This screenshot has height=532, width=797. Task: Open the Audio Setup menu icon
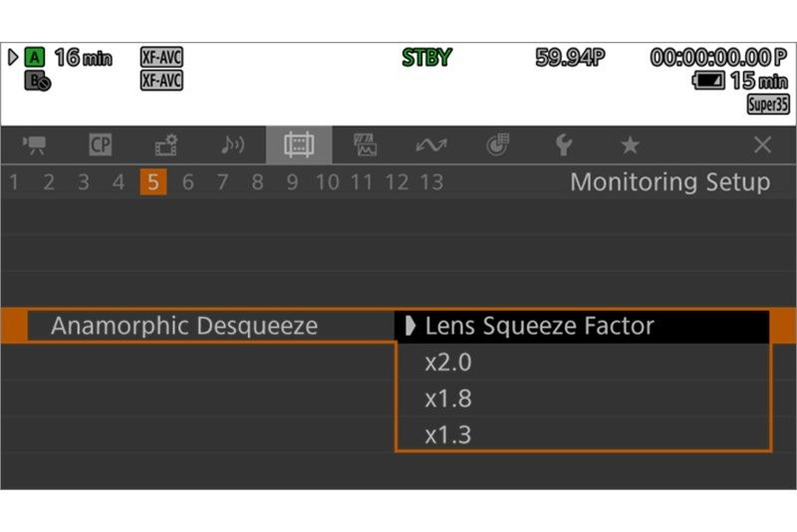233,145
